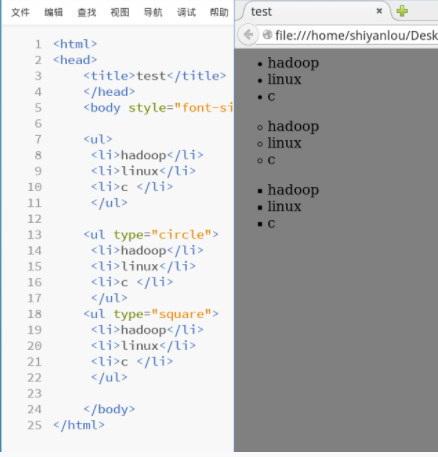The height and width of the screenshot is (457, 438).
Task: Click the plain <ul> tag on line 7
Action: click(x=98, y=139)
